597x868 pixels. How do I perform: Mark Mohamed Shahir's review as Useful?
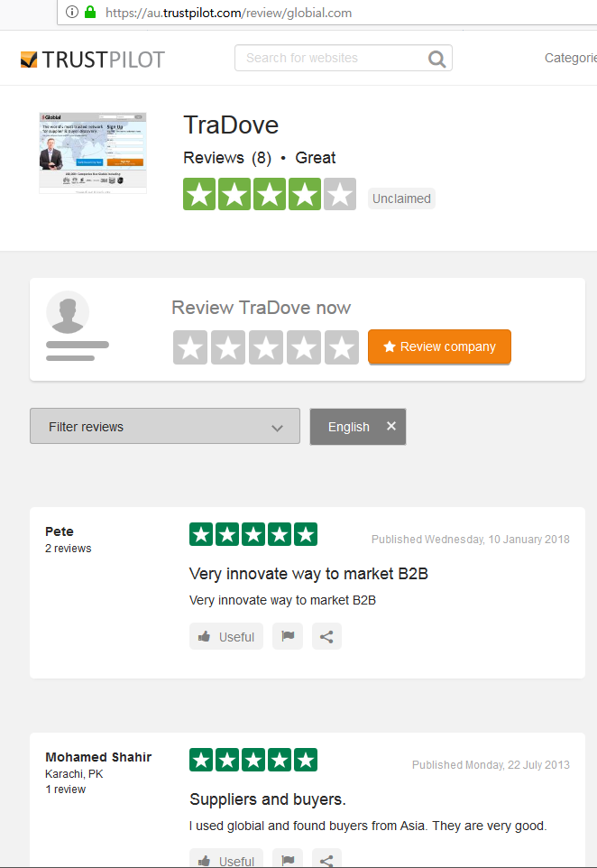click(x=226, y=859)
